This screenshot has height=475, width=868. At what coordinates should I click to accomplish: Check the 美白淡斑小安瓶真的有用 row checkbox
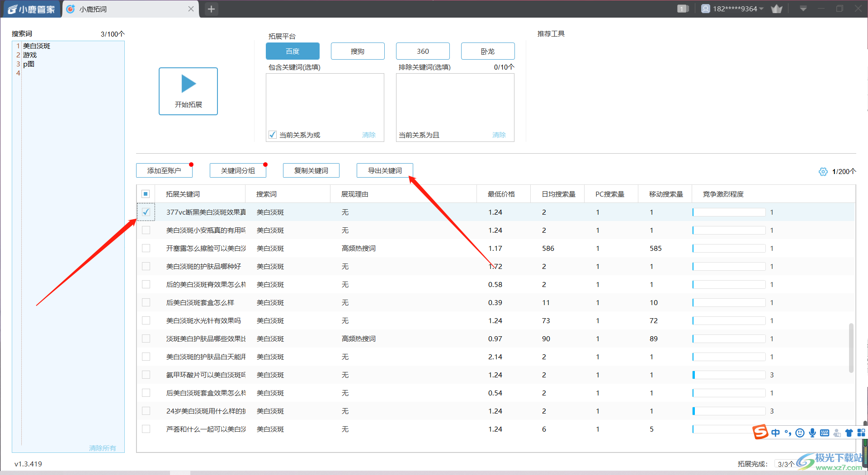click(146, 230)
